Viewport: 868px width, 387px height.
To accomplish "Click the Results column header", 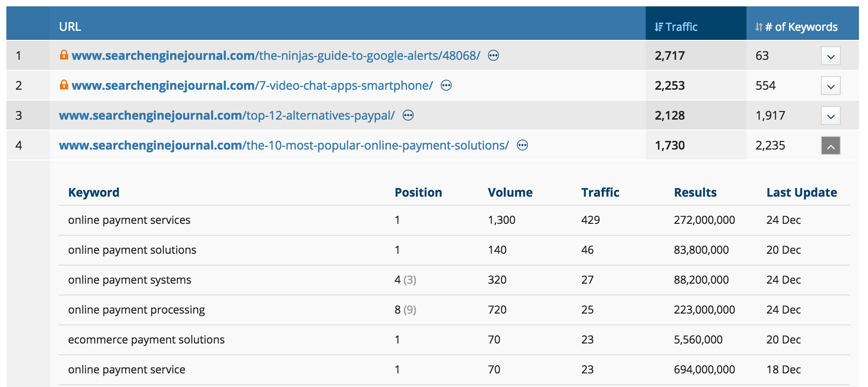I will (x=695, y=193).
